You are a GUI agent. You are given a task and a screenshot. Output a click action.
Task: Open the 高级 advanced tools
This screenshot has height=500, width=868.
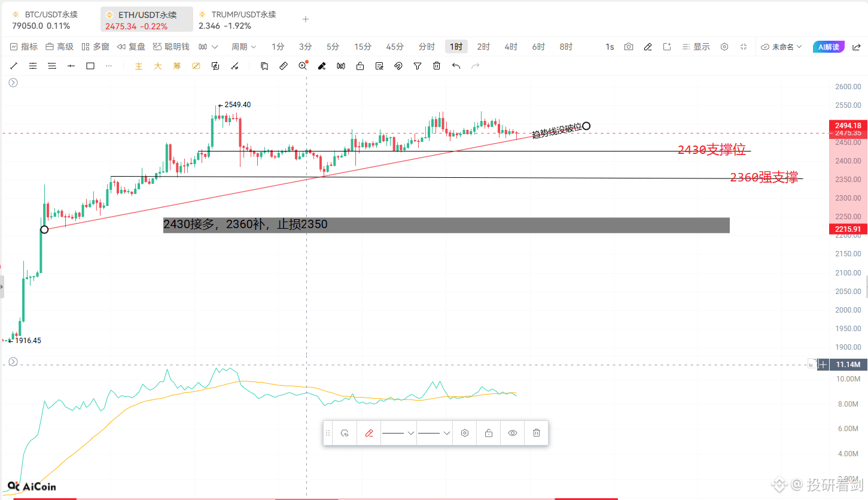pyautogui.click(x=59, y=47)
